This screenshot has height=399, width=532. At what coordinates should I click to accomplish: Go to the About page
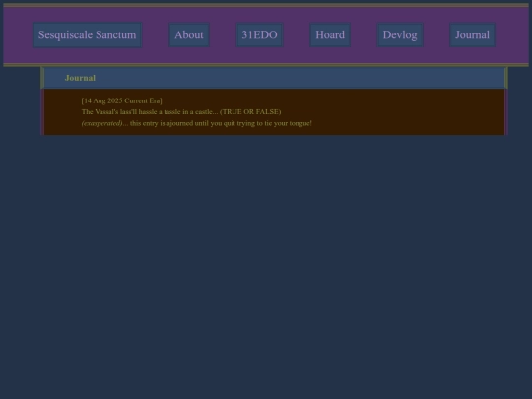[x=189, y=34]
